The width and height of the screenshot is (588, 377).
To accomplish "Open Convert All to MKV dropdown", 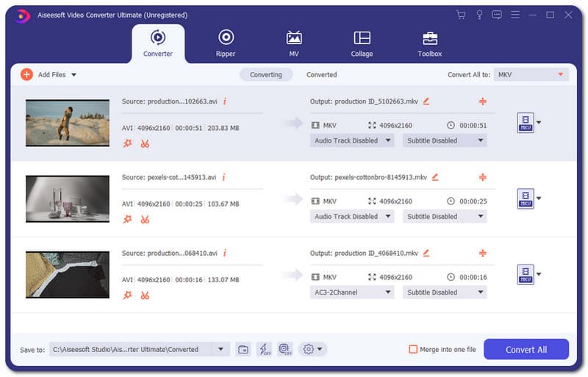I will point(531,75).
